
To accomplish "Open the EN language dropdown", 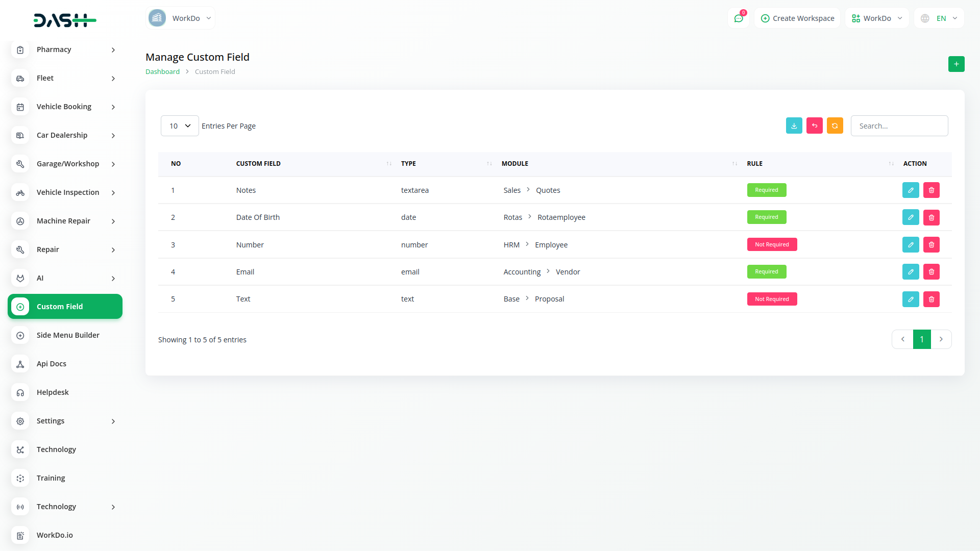I will click(939, 18).
